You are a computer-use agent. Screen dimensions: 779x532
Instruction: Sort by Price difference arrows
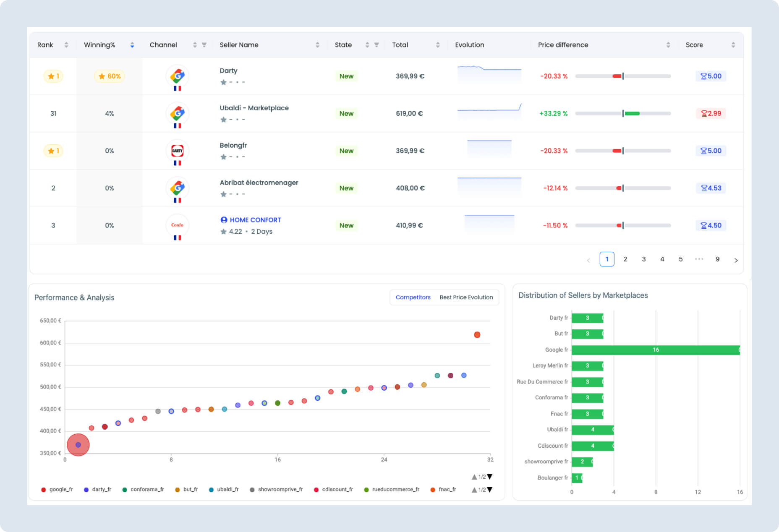pos(668,45)
